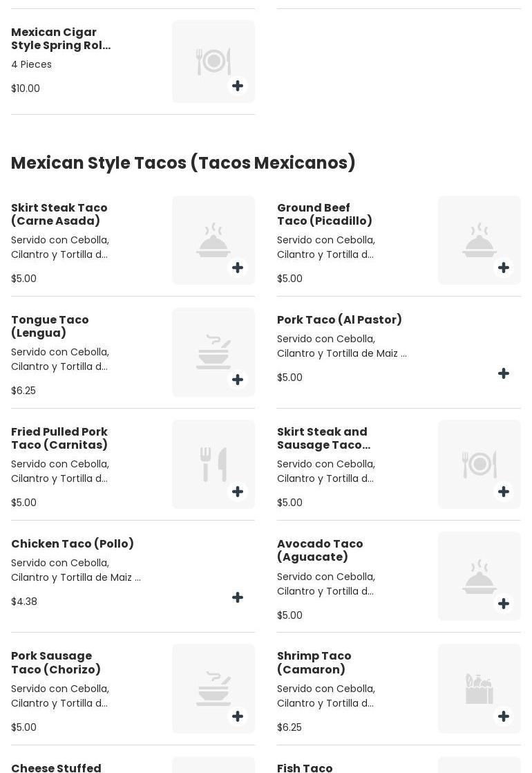This screenshot has height=773, width=532.
Task: Open Shrimp Taco (Camaron) item title
Action: pos(314,662)
